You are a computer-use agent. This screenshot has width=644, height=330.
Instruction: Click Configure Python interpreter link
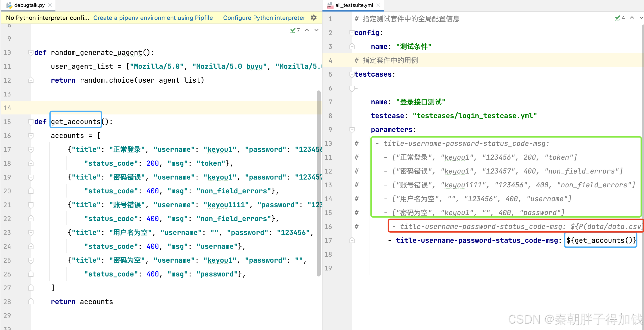pyautogui.click(x=264, y=18)
